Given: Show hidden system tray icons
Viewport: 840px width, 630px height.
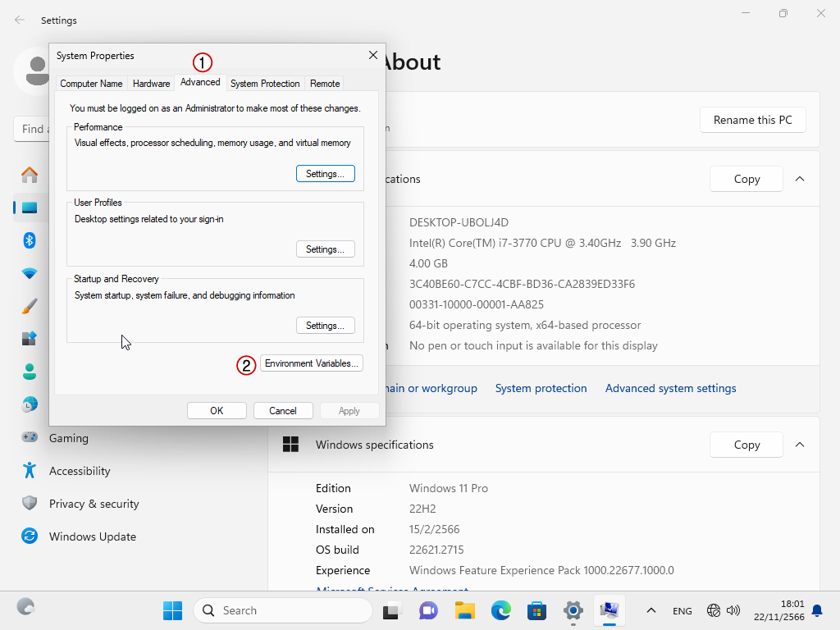Looking at the screenshot, I should pyautogui.click(x=651, y=610).
